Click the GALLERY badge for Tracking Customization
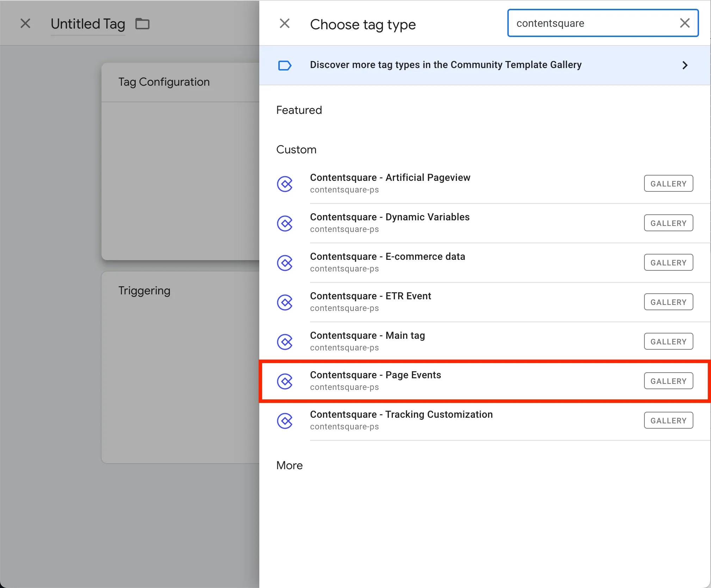Viewport: 711px width, 588px height. pos(668,421)
